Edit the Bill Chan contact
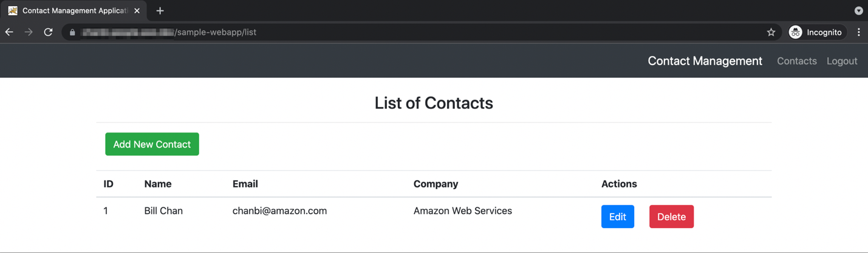 (x=618, y=217)
